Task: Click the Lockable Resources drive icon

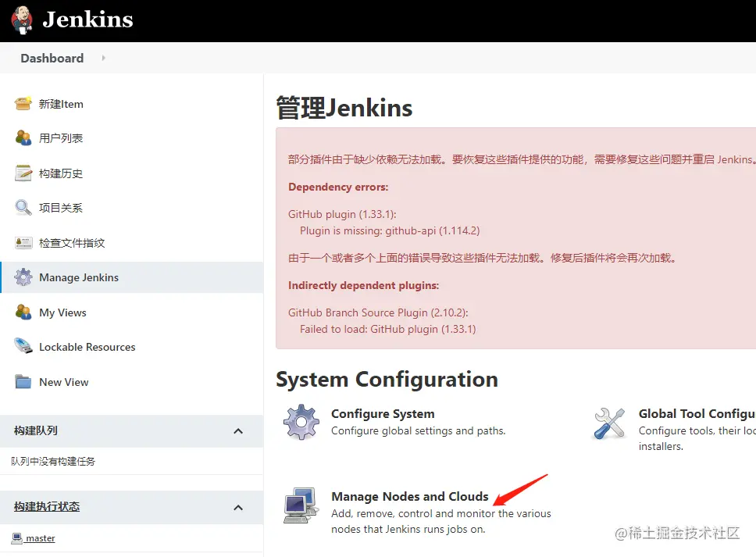Action: coord(23,346)
